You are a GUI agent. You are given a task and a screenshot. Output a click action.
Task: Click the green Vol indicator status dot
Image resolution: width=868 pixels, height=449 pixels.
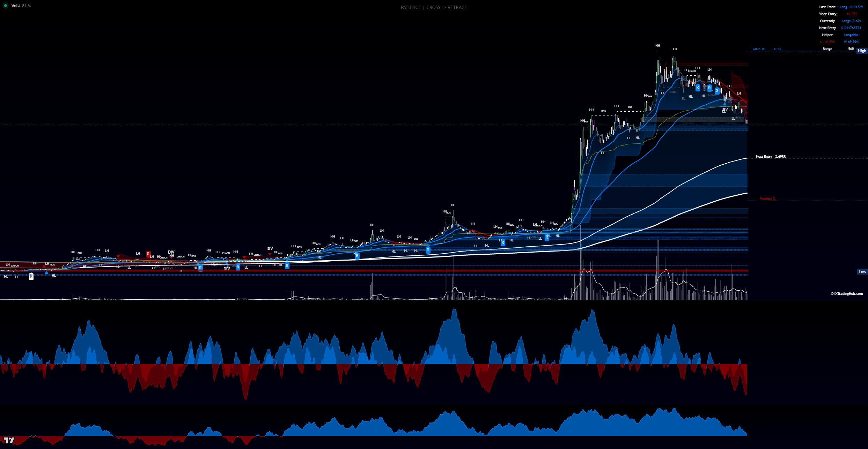click(6, 6)
